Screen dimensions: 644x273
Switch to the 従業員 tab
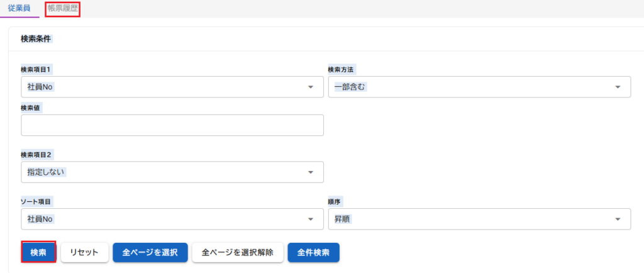[x=19, y=8]
